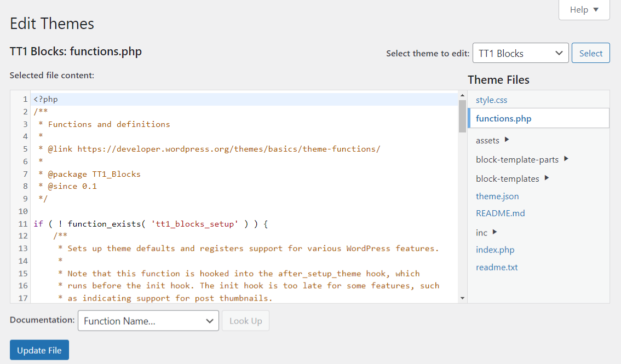Click the Select button next to theme dropdown
Image resolution: width=621 pixels, height=364 pixels.
590,53
